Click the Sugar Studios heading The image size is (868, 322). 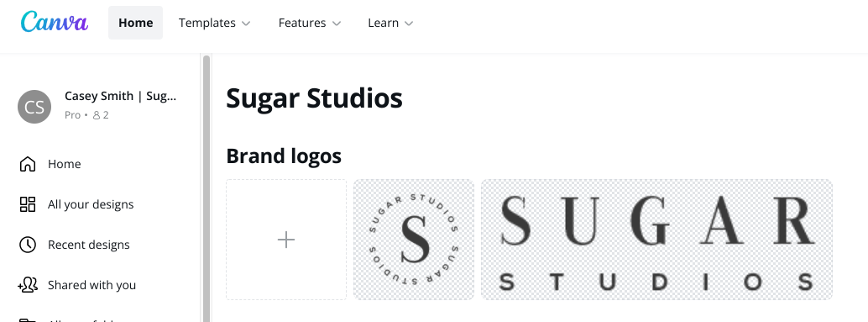(x=314, y=98)
